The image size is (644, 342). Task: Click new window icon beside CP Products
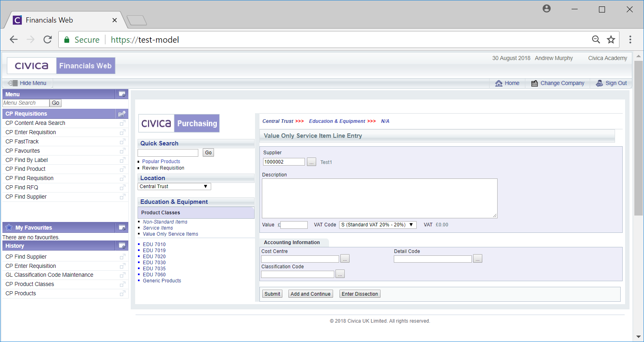click(122, 293)
